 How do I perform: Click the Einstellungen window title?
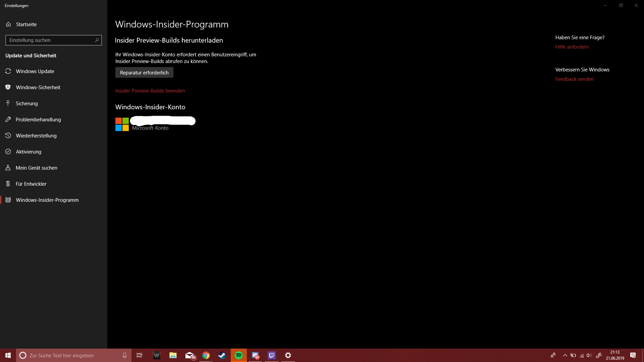(x=16, y=6)
